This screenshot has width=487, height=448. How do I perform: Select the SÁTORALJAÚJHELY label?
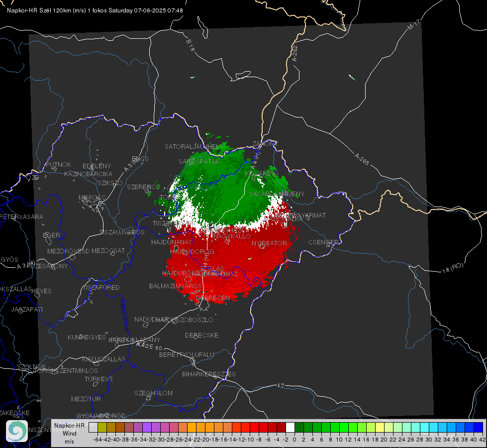coord(194,146)
